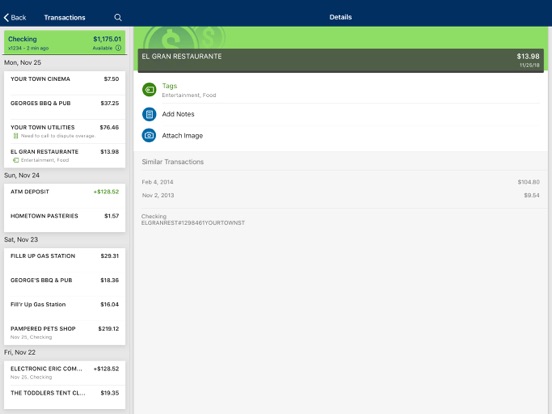Viewport: 552px width, 414px height.
Task: Open ELECTRONIC ERIC COM... deposit transaction
Action: tap(65, 373)
